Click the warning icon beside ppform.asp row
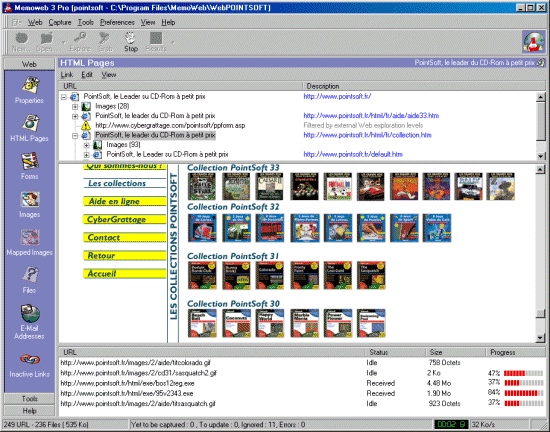Viewport: 550px width, 432px height. pos(86,126)
